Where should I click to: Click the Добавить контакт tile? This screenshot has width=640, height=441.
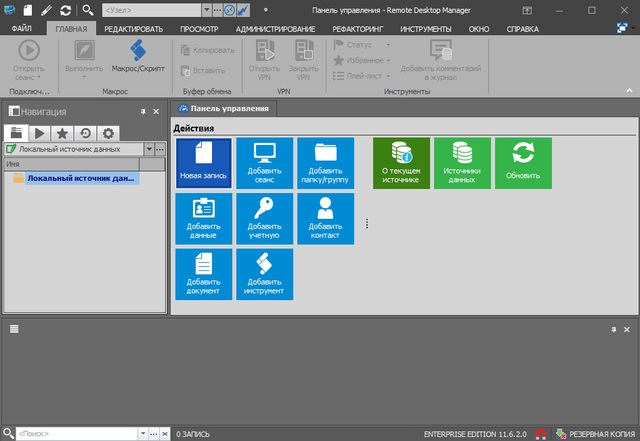(326, 219)
